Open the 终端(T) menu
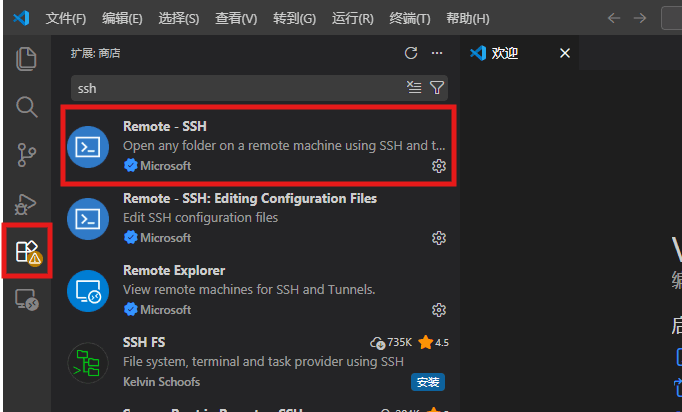This screenshot has width=682, height=412. [409, 19]
